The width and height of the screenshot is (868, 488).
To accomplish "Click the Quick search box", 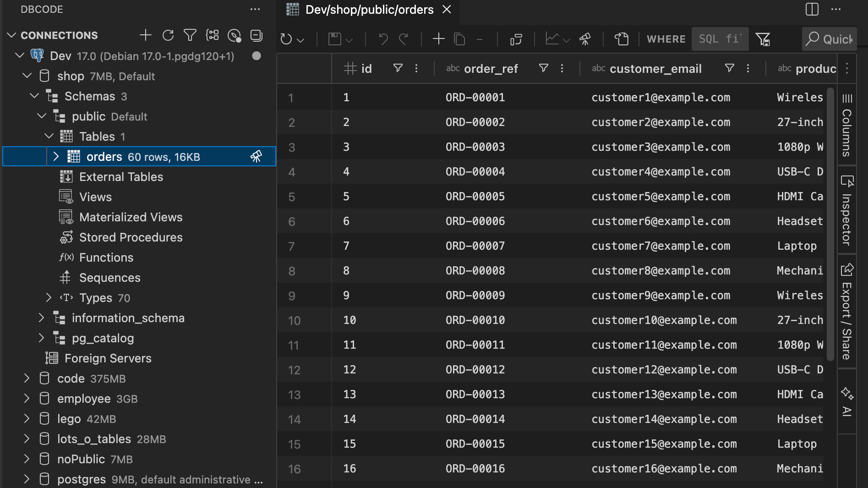I will click(x=829, y=39).
